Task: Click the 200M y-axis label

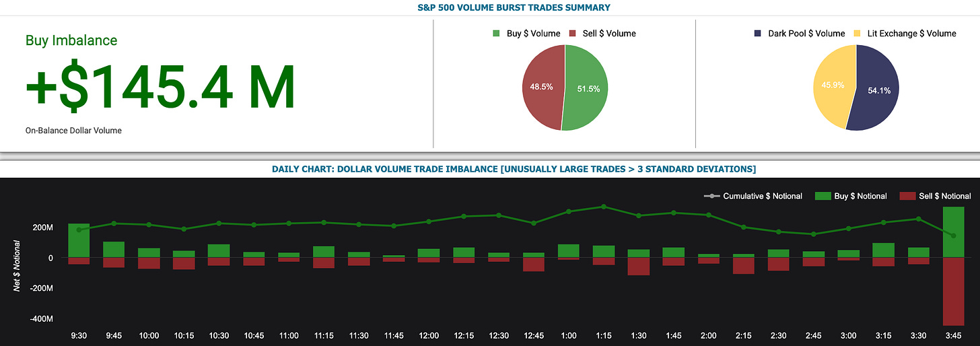Action: tap(42, 227)
